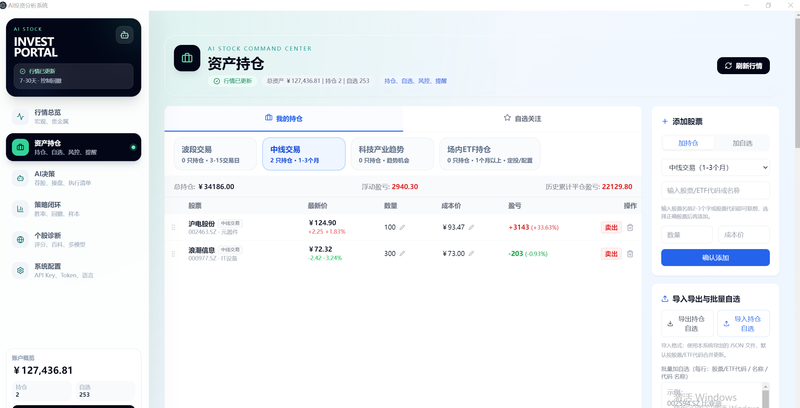Click 确认添加 button

(x=715, y=258)
